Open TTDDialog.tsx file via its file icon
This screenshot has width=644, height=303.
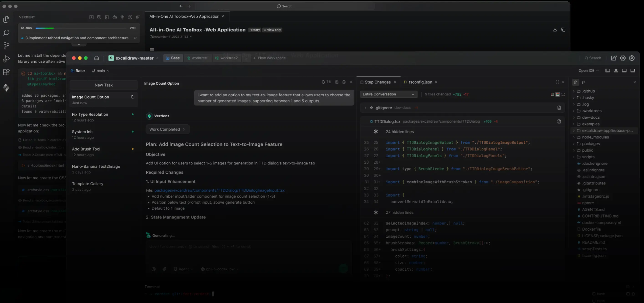click(x=559, y=122)
